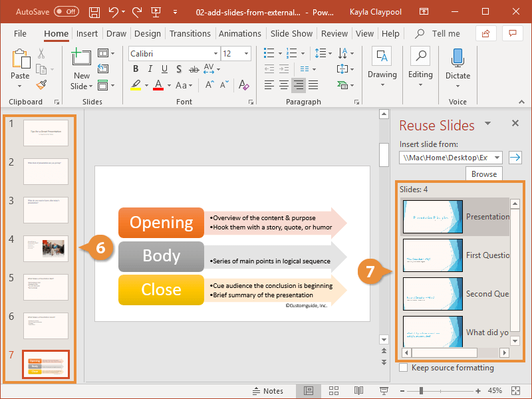Screen dimensions: 532x399
Task: Toggle the AutoSave switch
Action: coord(66,12)
